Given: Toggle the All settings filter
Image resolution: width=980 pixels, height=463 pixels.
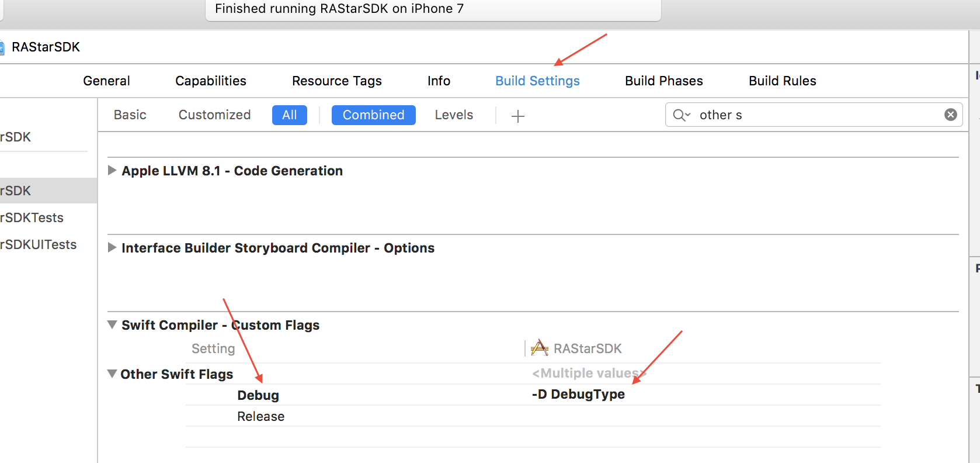Looking at the screenshot, I should pos(289,115).
